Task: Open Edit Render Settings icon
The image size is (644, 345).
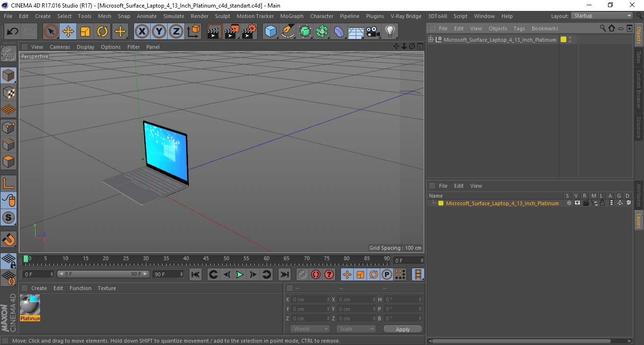Action: [x=249, y=32]
